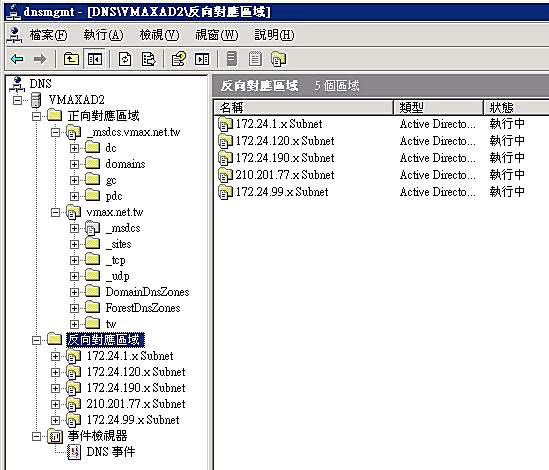Expand the _tcp folder

(x=74, y=260)
